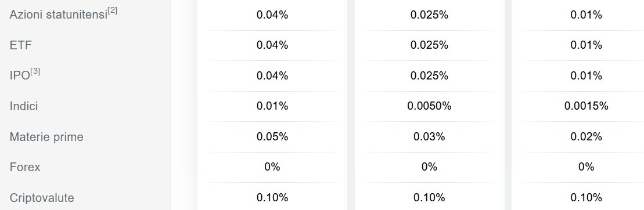Click the 0.025% IPO value
The height and width of the screenshot is (210, 644).
[429, 76]
